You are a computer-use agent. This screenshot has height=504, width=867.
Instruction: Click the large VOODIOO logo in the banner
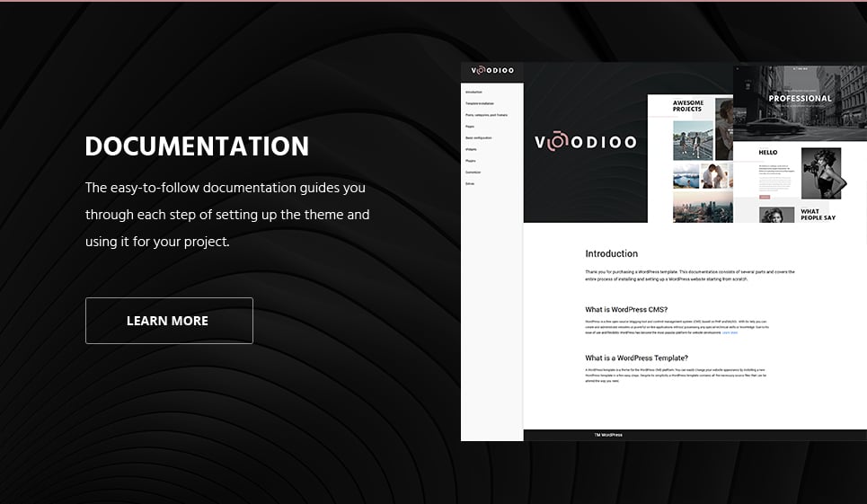pos(585,141)
